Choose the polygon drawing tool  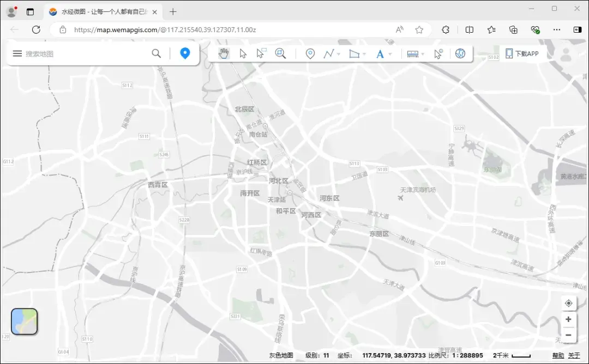(354, 53)
